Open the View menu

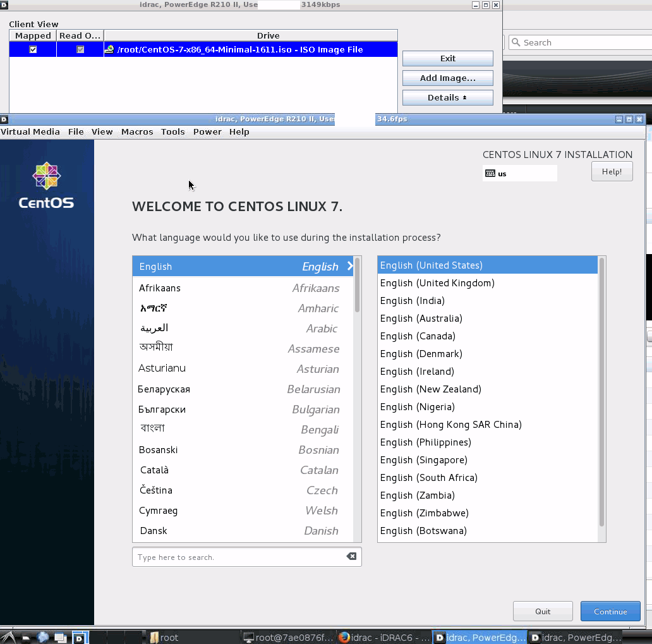[102, 132]
